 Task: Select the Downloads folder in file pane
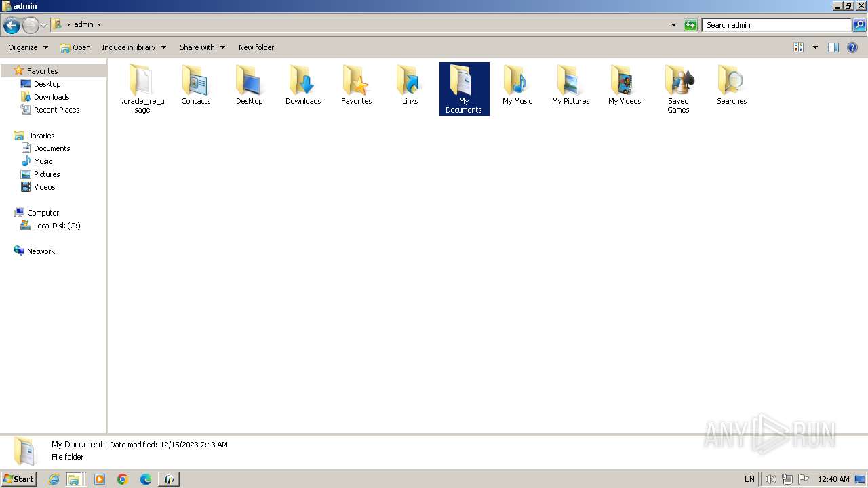[x=302, y=85]
